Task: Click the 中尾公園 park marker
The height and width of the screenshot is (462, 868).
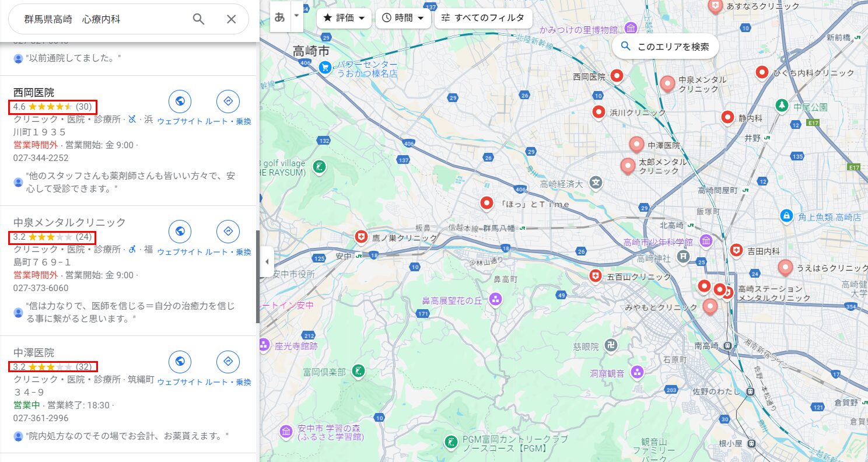Action: pos(781,106)
